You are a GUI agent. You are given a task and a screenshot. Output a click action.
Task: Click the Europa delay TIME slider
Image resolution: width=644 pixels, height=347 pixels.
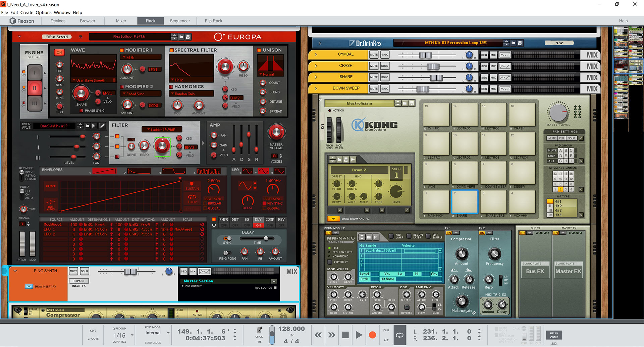coord(266,238)
